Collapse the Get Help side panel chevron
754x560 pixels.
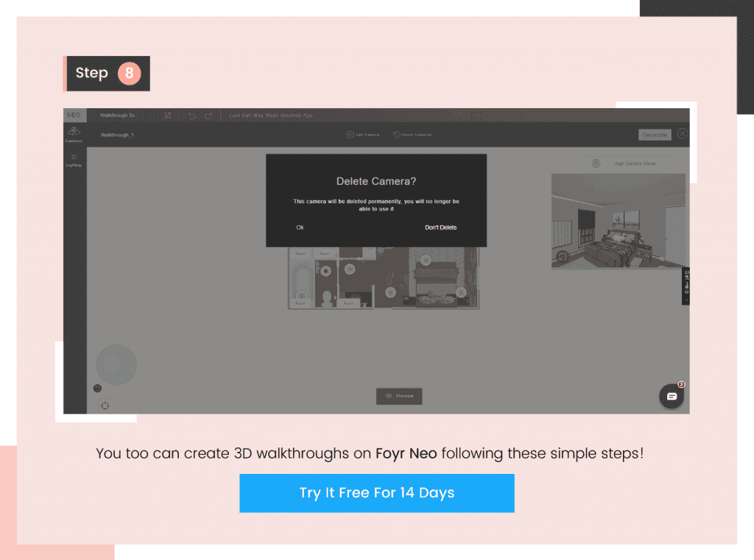[686, 300]
